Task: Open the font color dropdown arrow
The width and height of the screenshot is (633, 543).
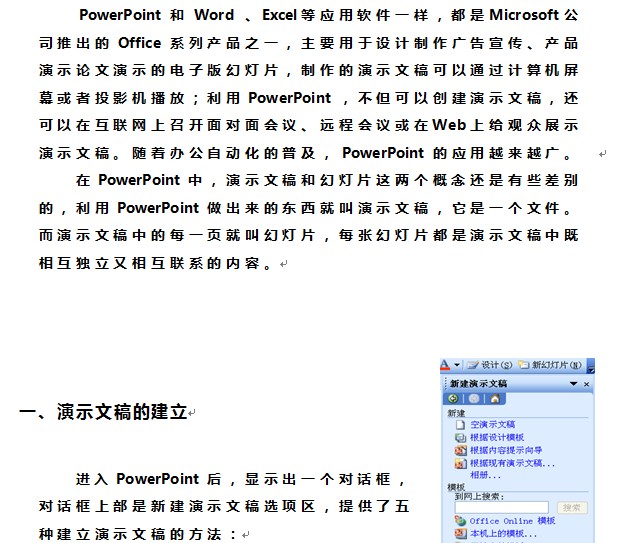Action: 457,365
